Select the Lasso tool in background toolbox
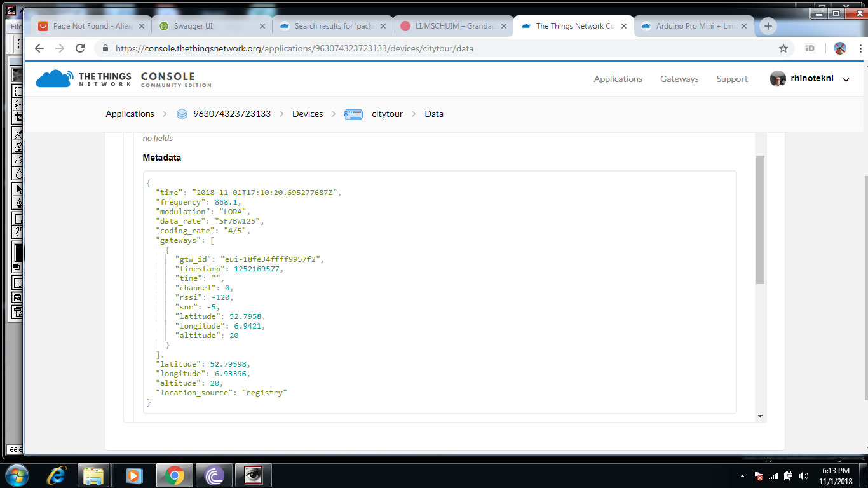868x488 pixels. point(18,105)
